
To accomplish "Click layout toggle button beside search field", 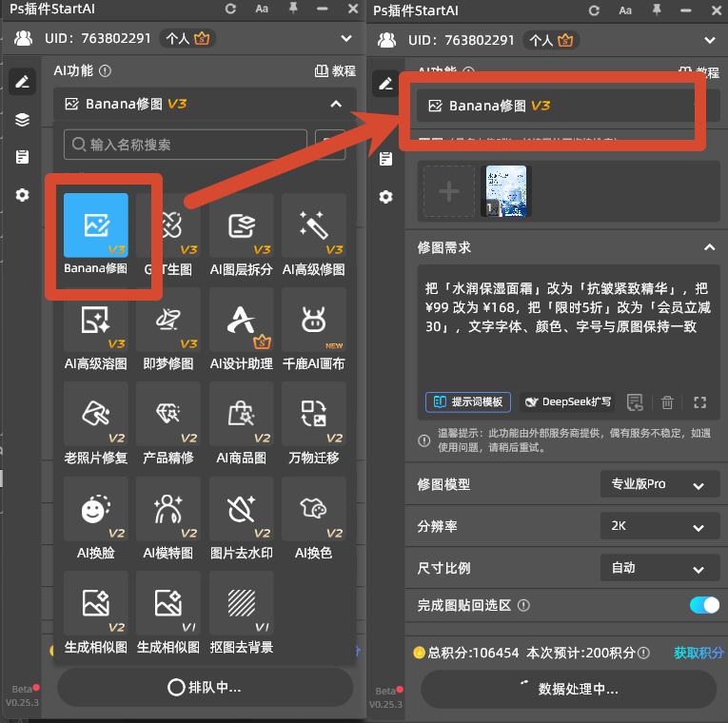I will [x=330, y=145].
